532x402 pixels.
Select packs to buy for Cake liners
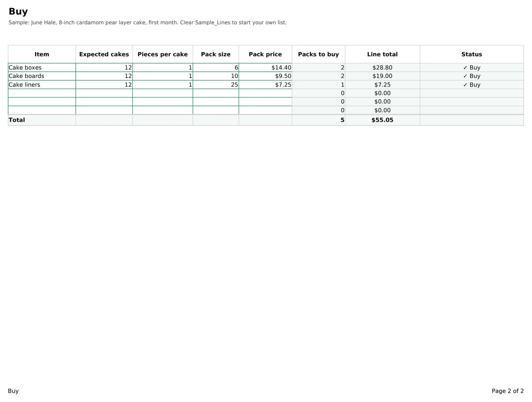[x=318, y=85]
